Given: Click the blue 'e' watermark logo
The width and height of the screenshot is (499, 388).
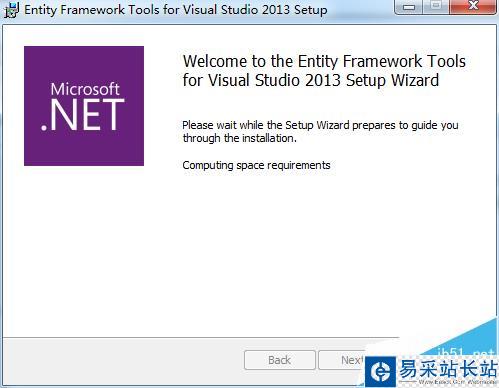Looking at the screenshot, I should pos(381,371).
